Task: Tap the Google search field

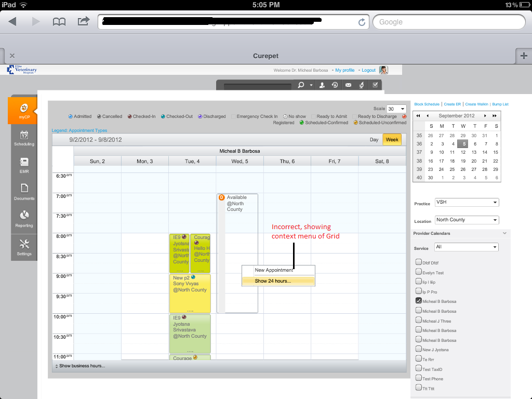Action: click(449, 22)
